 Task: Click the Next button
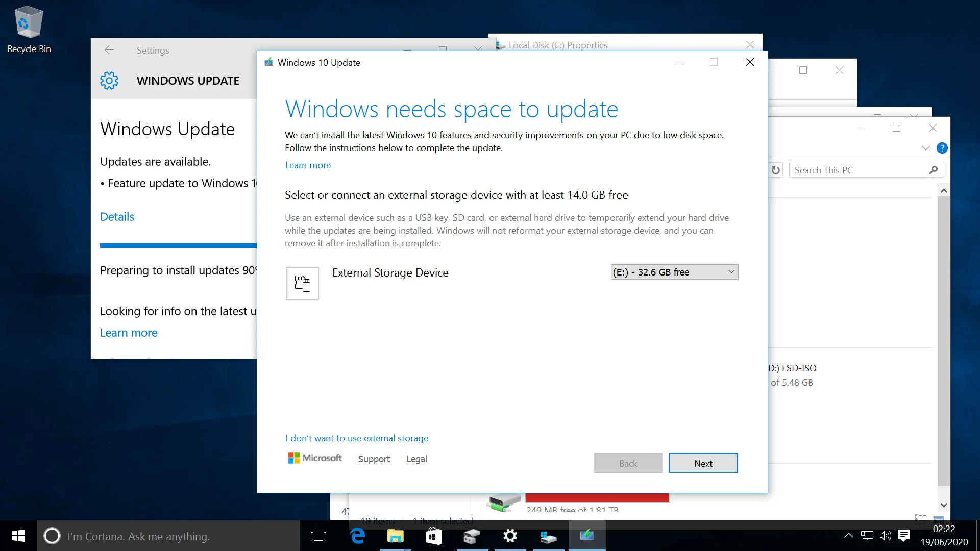[x=703, y=463]
